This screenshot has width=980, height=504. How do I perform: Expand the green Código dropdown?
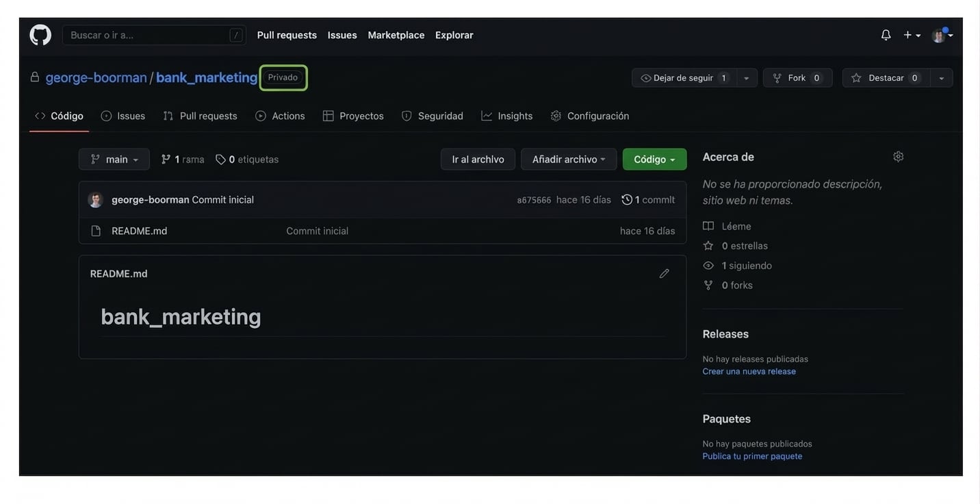654,160
